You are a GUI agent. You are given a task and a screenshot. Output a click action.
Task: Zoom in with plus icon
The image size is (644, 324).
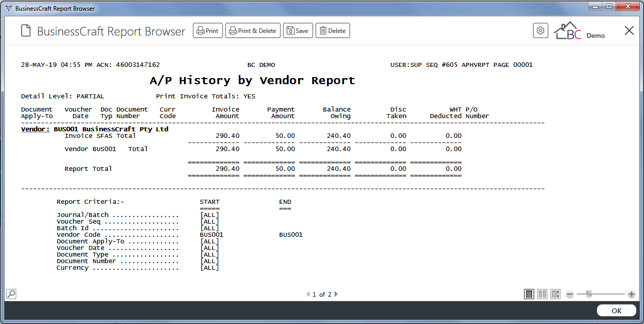[x=631, y=294]
